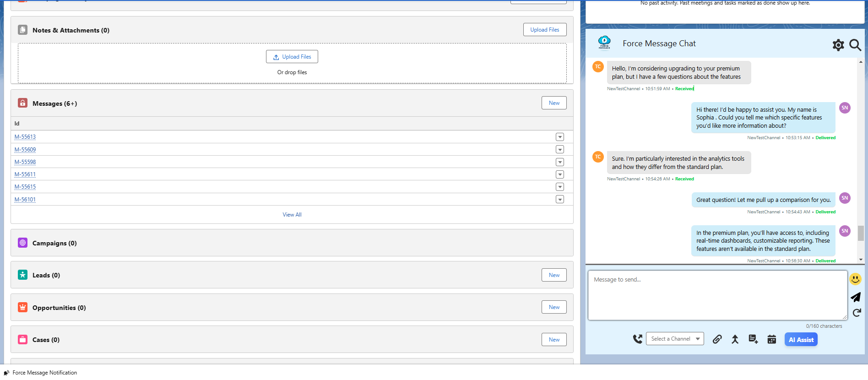The image size is (868, 380).
Task: Click the Opportunities crown icon
Action: 22,307
